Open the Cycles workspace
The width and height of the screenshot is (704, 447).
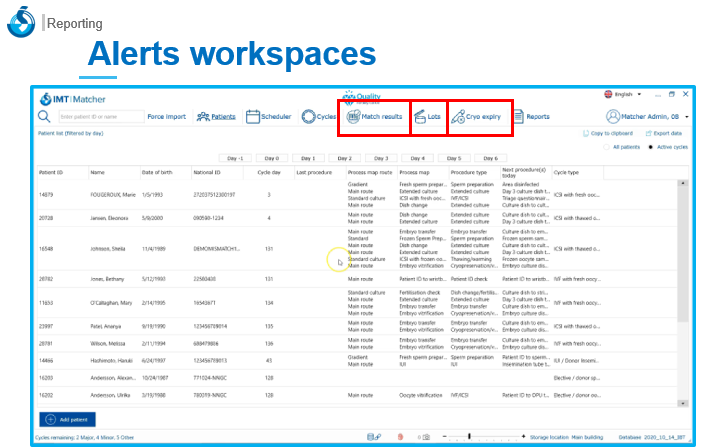[x=319, y=117]
